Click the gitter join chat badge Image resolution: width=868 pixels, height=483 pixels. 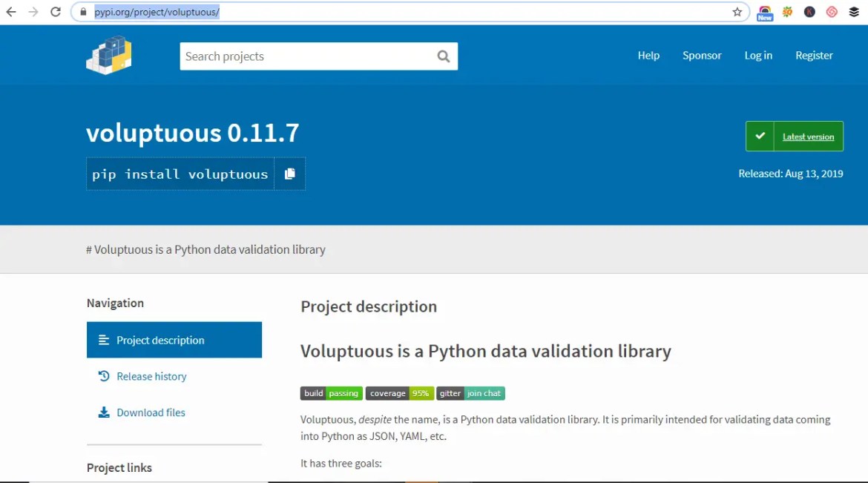(470, 393)
